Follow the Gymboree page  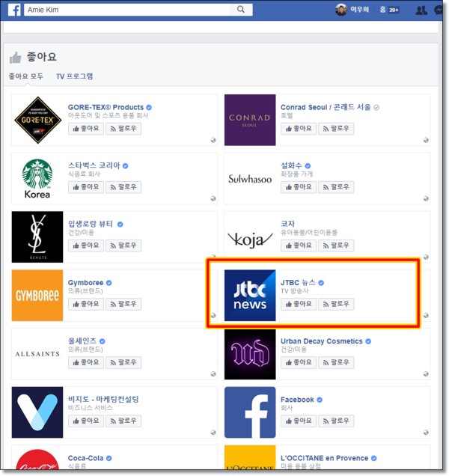[123, 304]
